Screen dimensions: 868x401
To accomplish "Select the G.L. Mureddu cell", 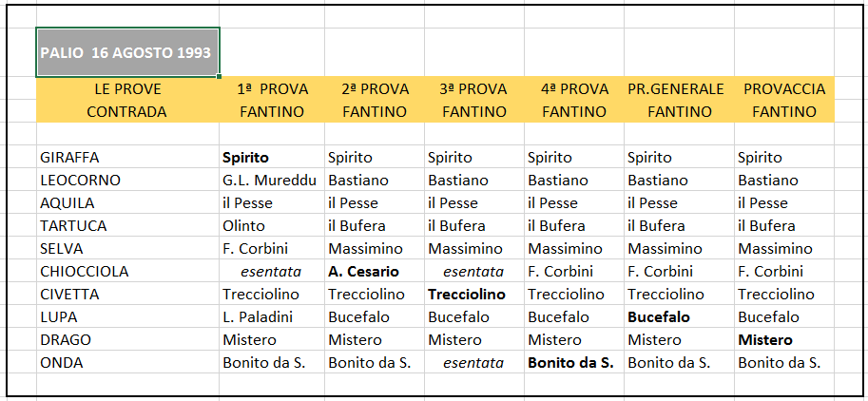I will coord(272,180).
